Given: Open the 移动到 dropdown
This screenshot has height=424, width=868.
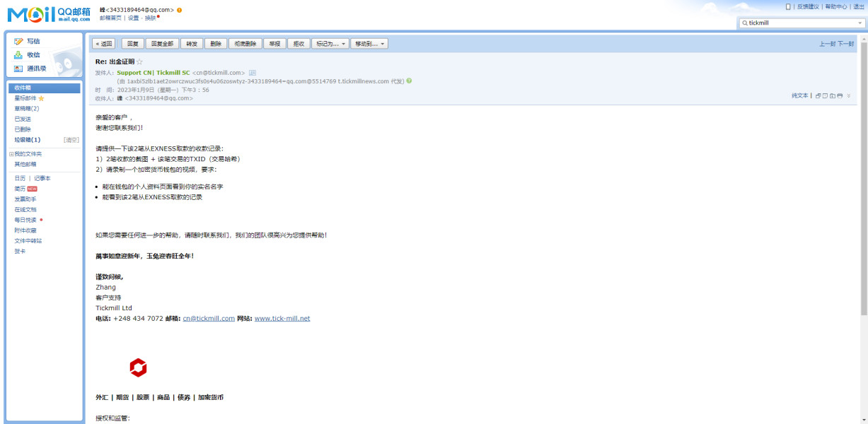Looking at the screenshot, I should tap(370, 44).
